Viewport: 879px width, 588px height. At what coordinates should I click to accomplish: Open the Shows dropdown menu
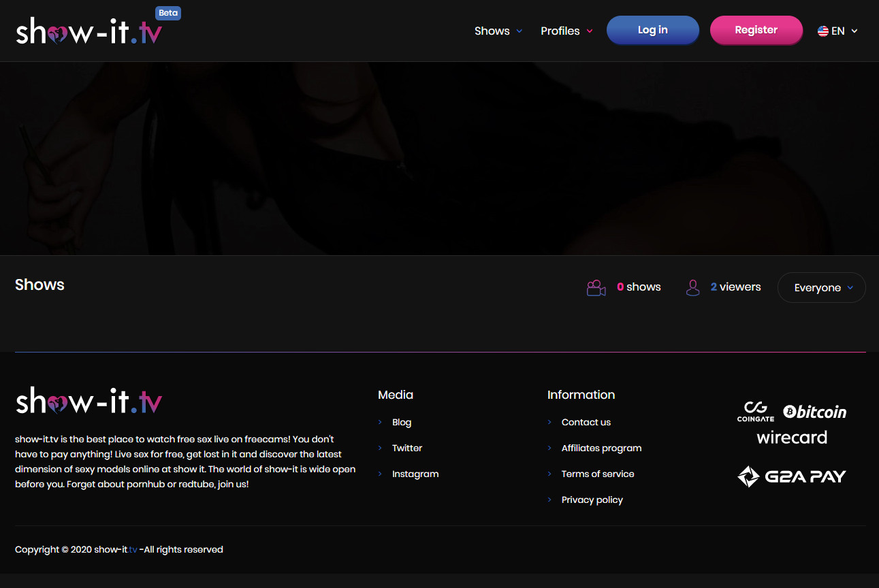498,31
